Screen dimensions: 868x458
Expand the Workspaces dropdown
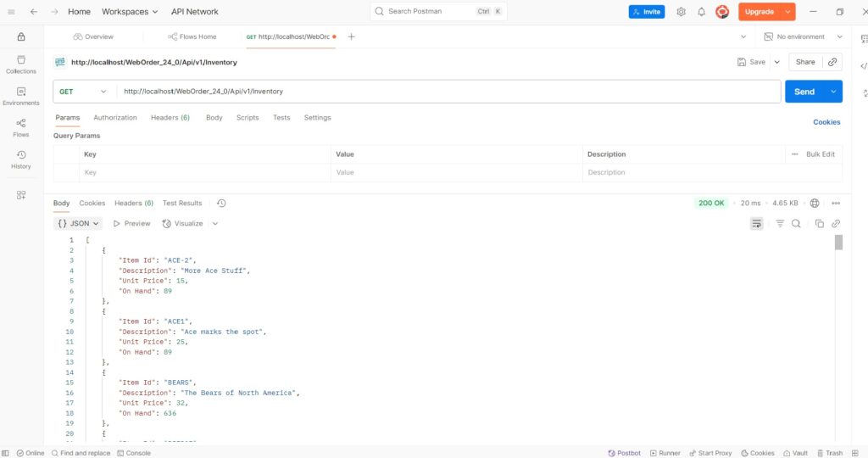click(130, 12)
